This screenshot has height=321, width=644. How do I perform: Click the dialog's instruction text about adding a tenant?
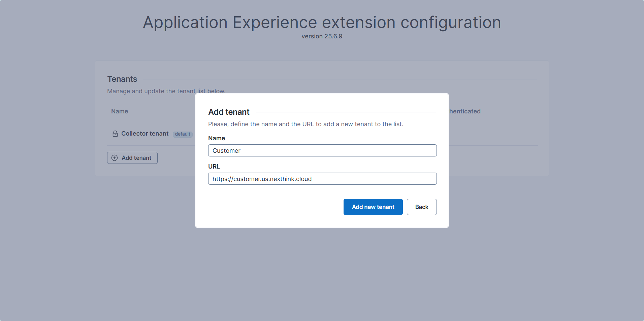click(x=305, y=124)
